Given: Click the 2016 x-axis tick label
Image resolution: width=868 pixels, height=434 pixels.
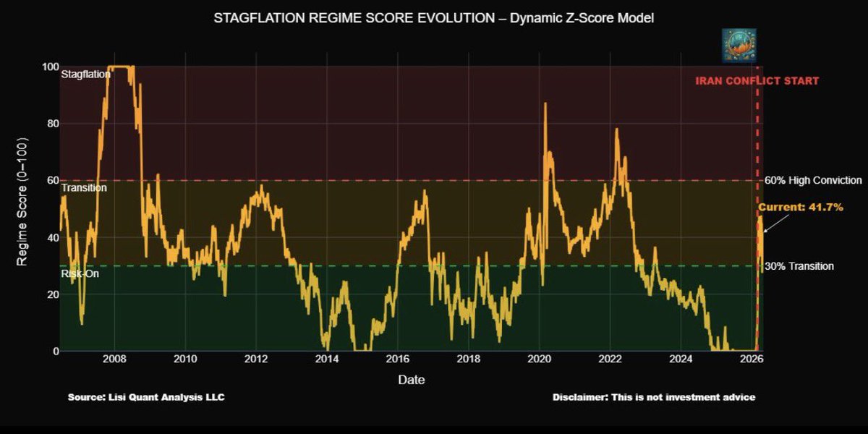Looking at the screenshot, I should 398,359.
